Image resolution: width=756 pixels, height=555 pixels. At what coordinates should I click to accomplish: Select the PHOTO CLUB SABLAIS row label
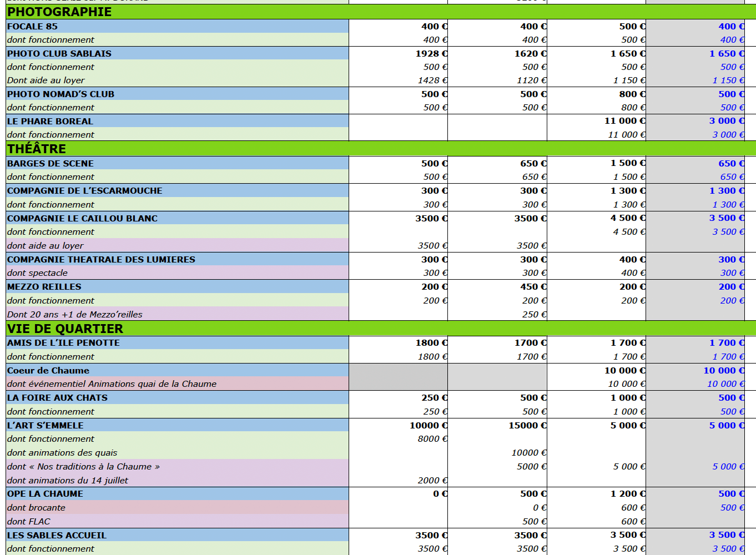tap(59, 53)
